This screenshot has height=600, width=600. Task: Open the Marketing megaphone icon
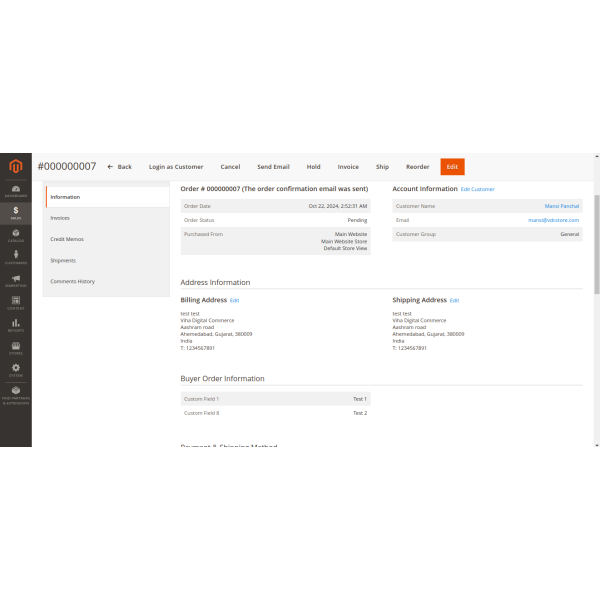(x=15, y=280)
